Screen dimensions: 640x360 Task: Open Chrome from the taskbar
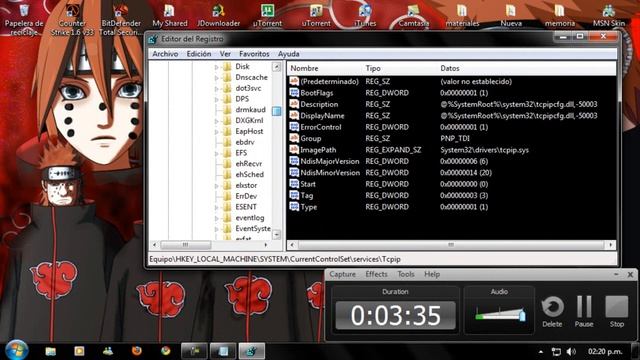[x=165, y=351]
